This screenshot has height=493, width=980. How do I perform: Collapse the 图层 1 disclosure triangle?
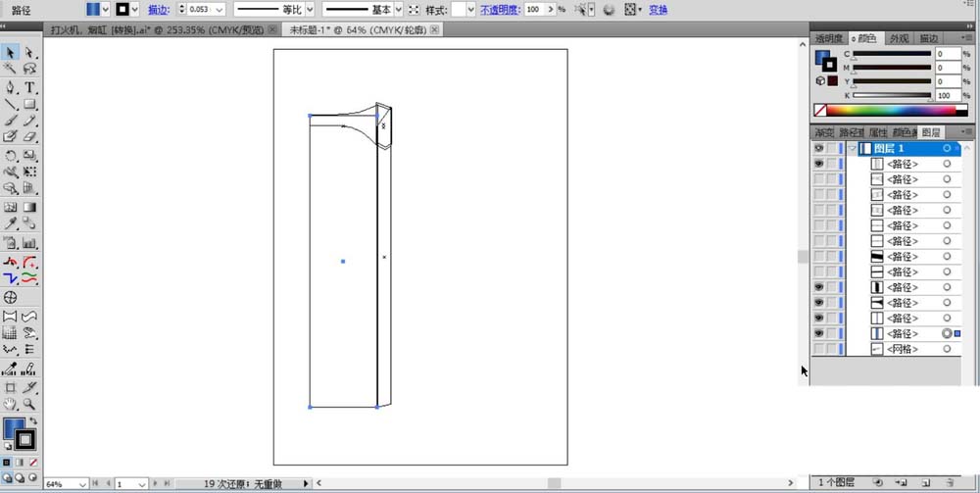(852, 148)
